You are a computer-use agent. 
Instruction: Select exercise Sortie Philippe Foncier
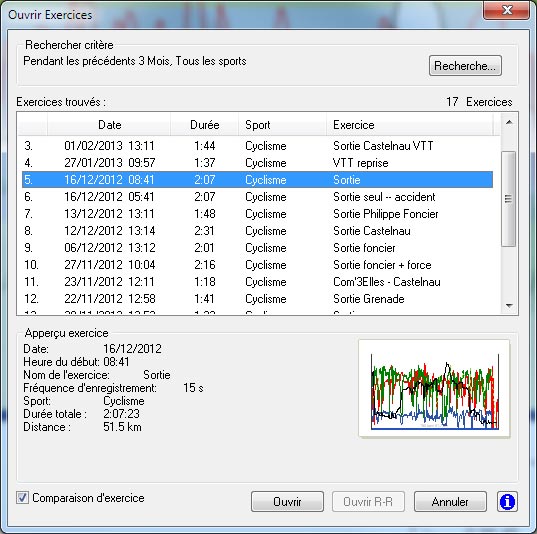pos(386,214)
